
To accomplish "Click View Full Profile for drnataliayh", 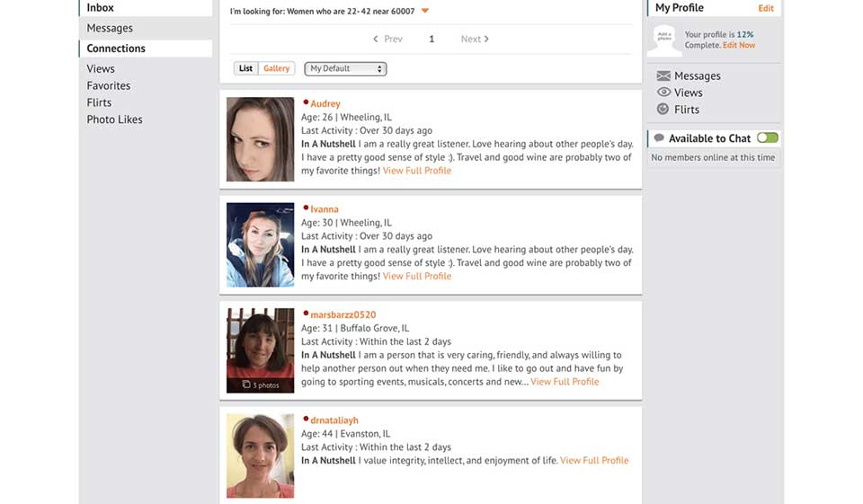I will tap(594, 461).
